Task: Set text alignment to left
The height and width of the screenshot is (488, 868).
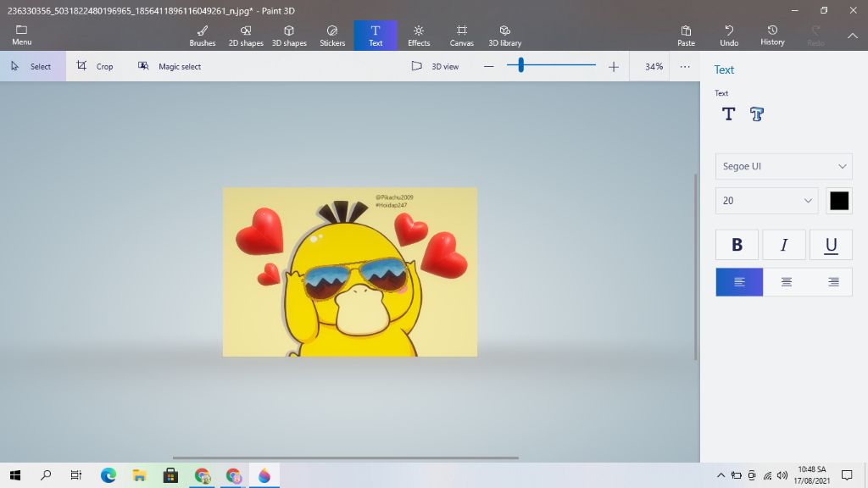Action: coord(739,282)
